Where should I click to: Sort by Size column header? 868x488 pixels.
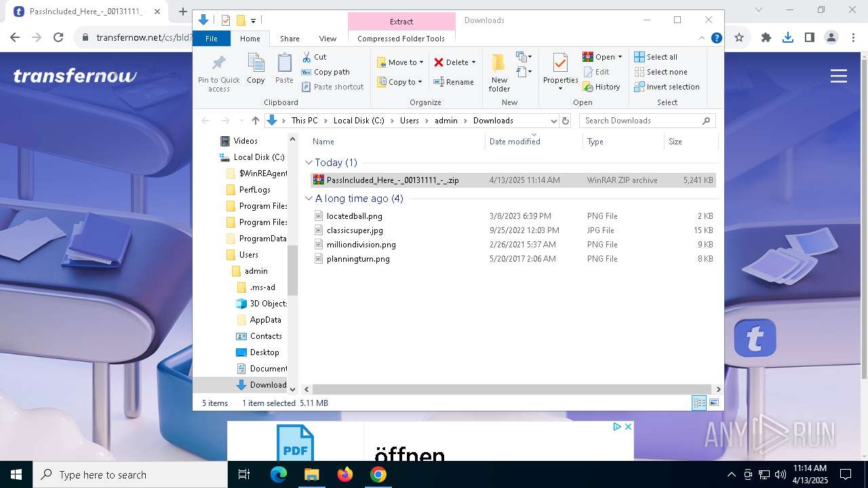click(690, 142)
